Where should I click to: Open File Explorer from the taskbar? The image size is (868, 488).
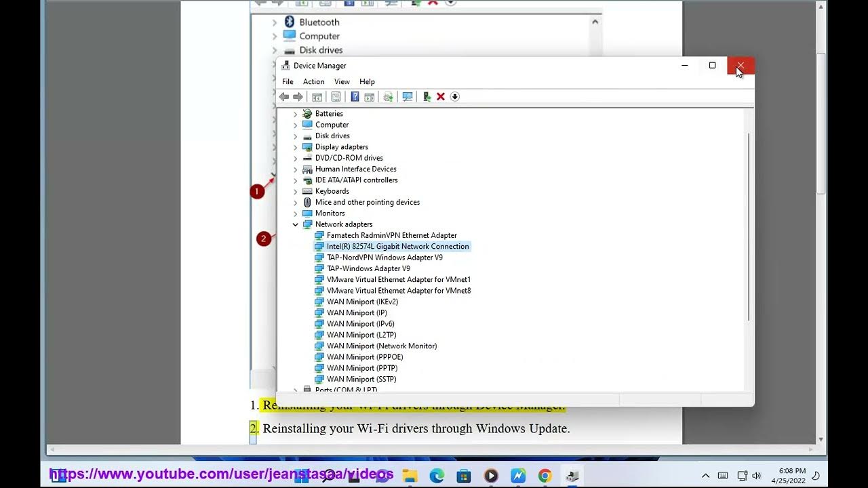coord(410,476)
